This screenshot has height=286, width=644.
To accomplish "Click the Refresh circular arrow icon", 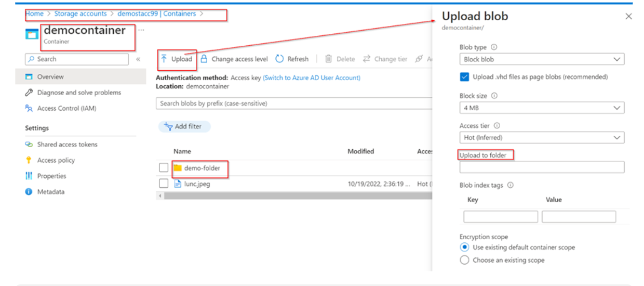I will [x=279, y=59].
